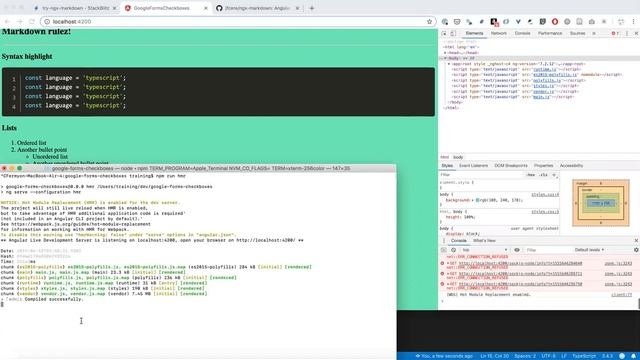Click the red Opera-style extension icon
The height and width of the screenshot is (360, 640).
tap(555, 22)
